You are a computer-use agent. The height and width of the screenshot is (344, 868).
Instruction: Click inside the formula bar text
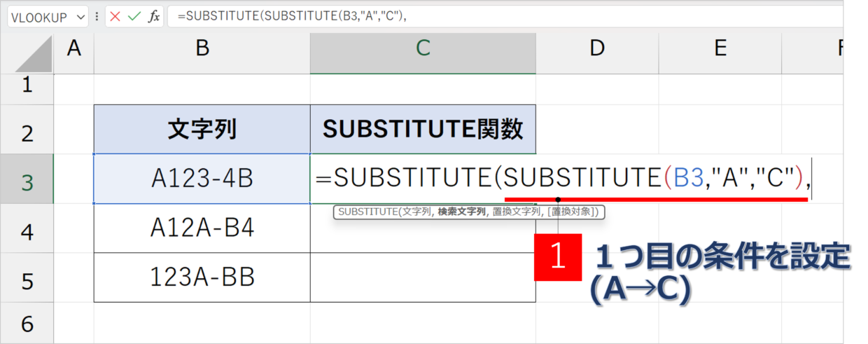505,16
